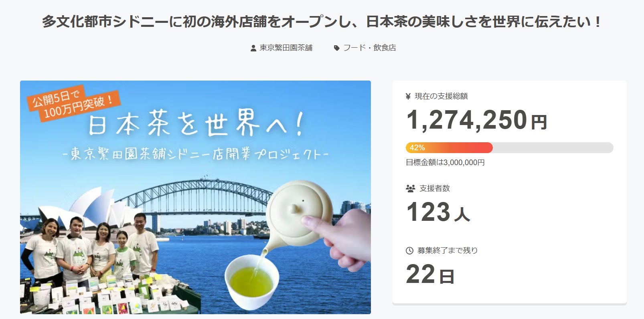Screen dimensions: 644x319
Task: Click the unfilled gray part of progress bar
Action: pos(553,147)
